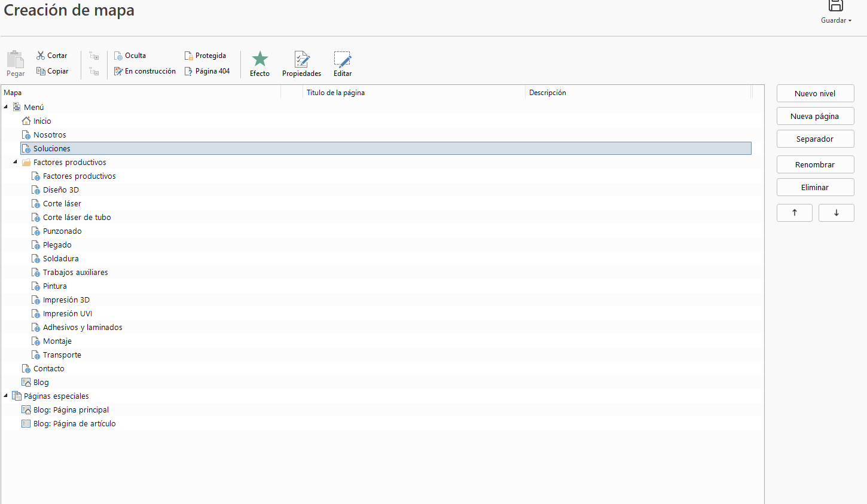Click the Pegar clipboard icon
867x504 pixels.
[x=16, y=59]
